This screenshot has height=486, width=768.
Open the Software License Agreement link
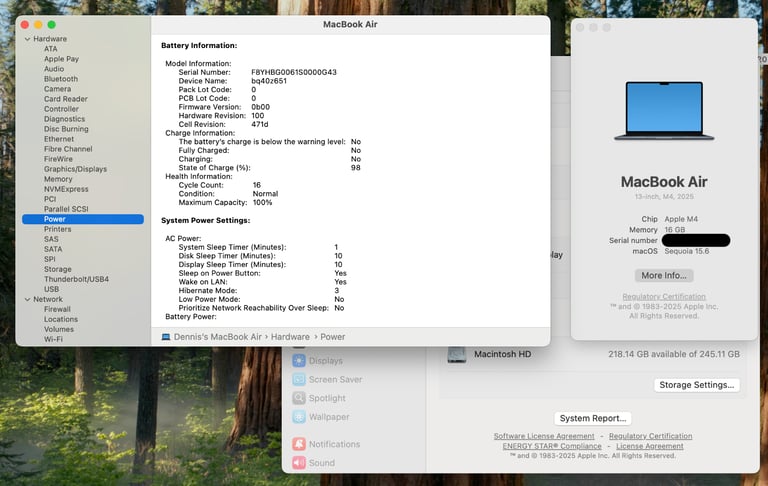[x=544, y=436]
